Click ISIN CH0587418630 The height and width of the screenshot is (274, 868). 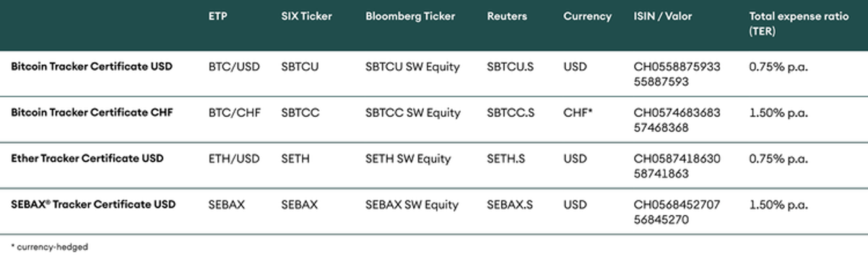677,159
